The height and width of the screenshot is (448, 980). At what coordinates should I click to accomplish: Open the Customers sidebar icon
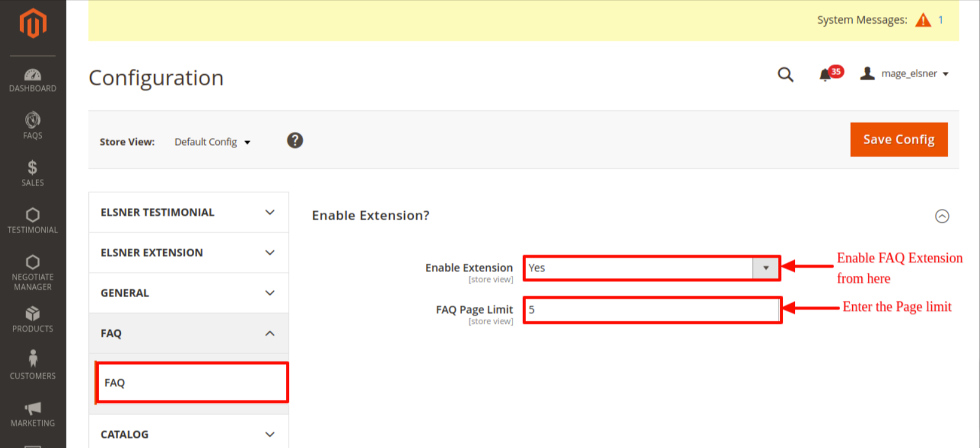click(x=33, y=365)
